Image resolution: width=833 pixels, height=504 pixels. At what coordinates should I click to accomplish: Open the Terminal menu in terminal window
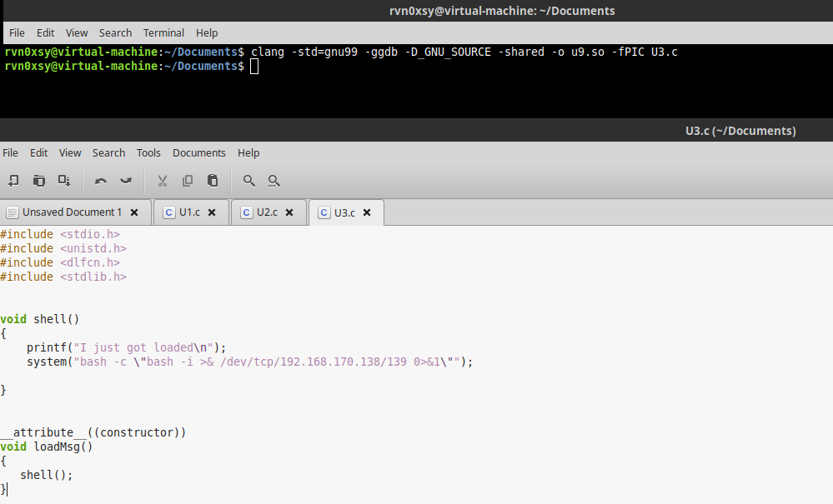[163, 32]
